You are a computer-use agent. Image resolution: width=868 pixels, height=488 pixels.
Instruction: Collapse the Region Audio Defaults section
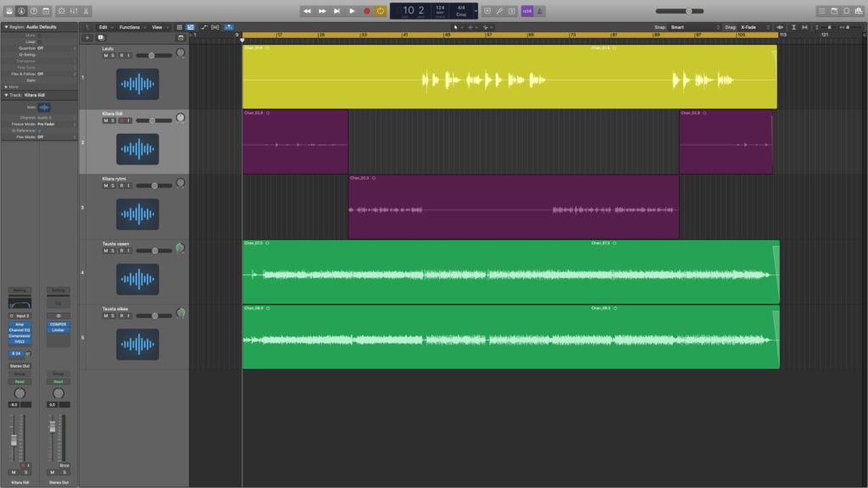tap(6, 26)
